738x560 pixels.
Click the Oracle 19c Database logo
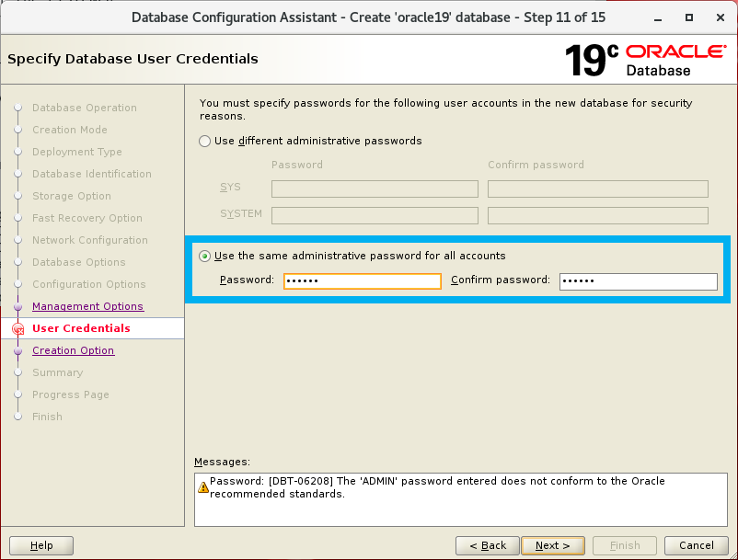[x=646, y=60]
